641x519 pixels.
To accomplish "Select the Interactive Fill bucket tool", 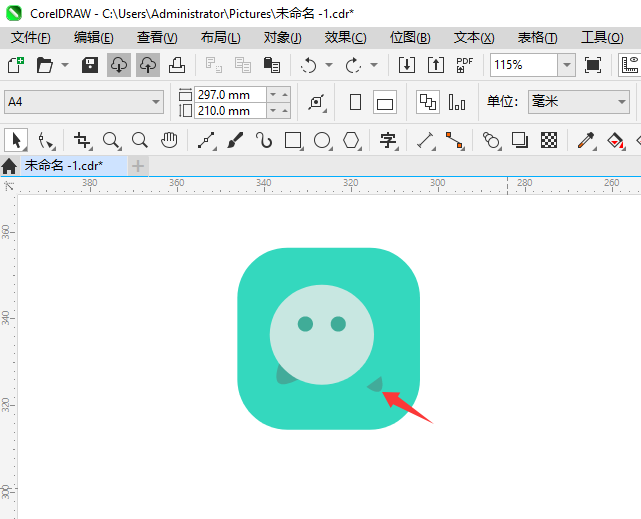I will pos(615,141).
